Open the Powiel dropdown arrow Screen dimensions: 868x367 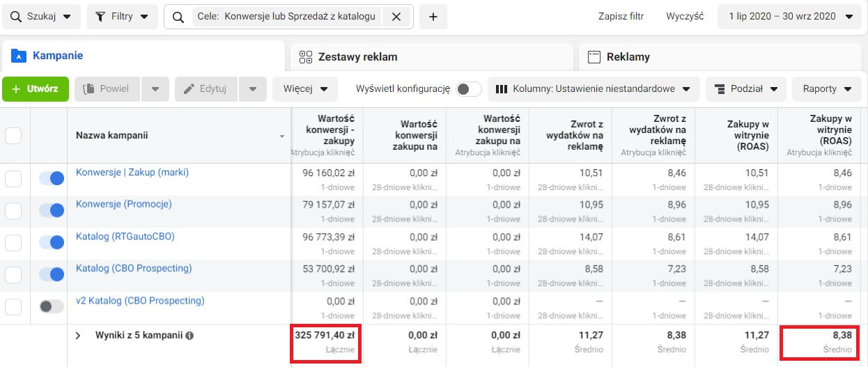click(x=155, y=89)
